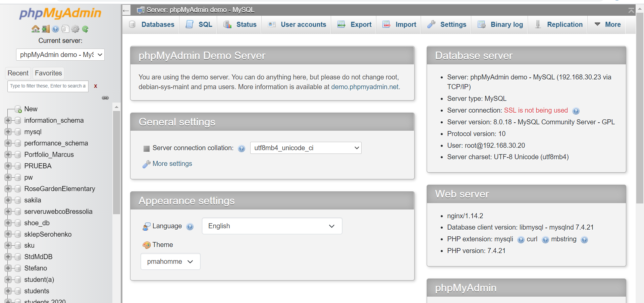Click the settings gear icon in the sidebar

point(75,29)
